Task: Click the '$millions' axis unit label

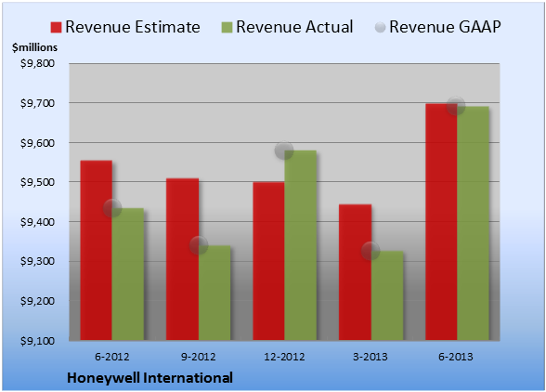Action: [35, 47]
